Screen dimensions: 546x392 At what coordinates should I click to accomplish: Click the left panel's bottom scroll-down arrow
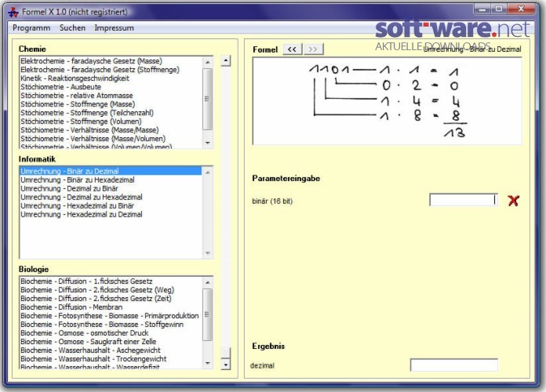tap(226, 364)
